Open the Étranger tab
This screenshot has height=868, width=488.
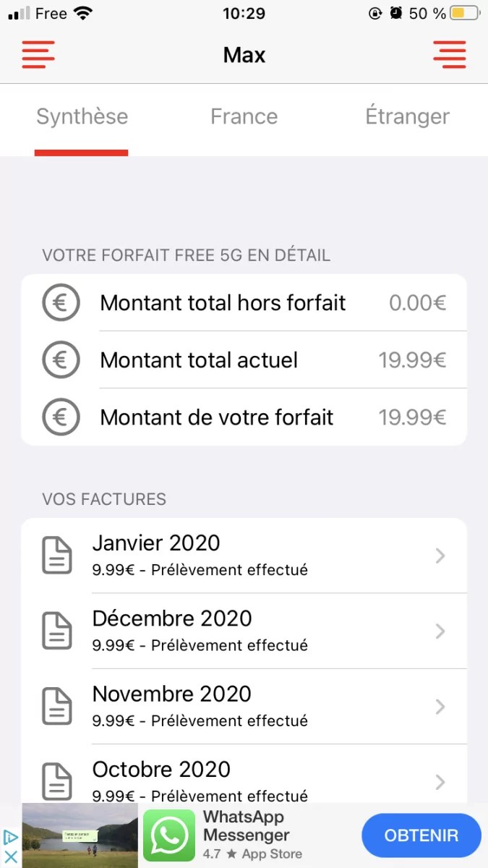(407, 116)
